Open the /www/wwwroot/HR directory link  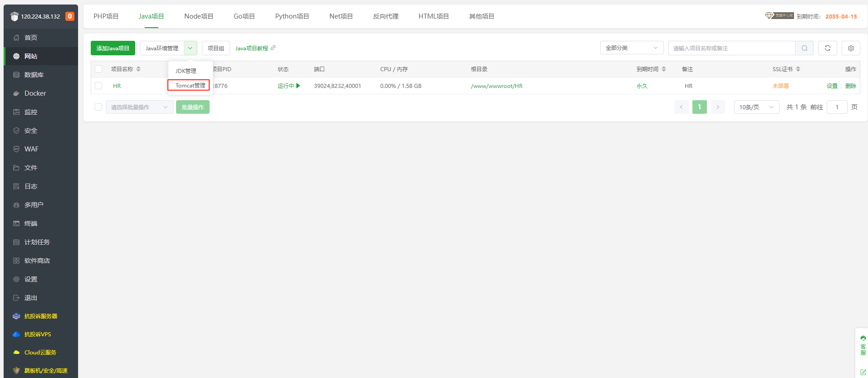click(x=496, y=86)
